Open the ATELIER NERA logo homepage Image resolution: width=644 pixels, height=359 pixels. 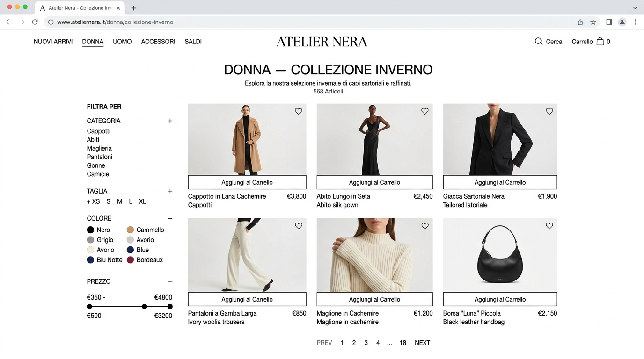click(x=322, y=42)
